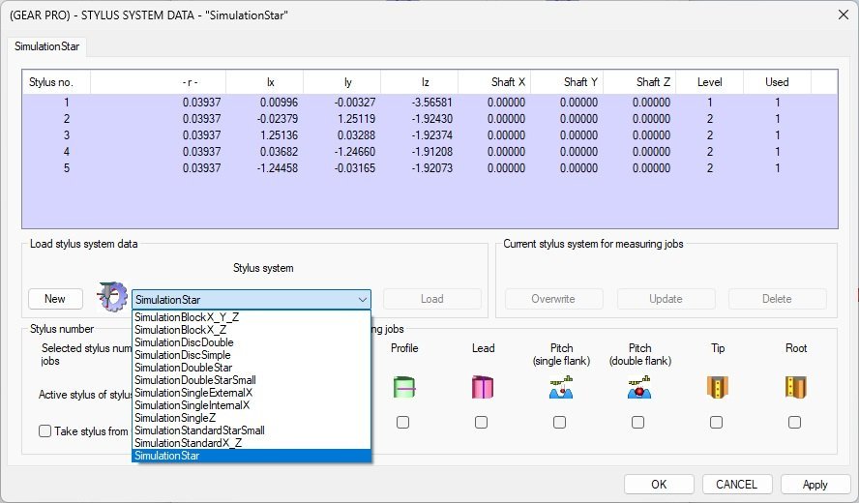This screenshot has height=504, width=859.
Task: Enable the Take stylus from checkbox
Action: coord(45,431)
